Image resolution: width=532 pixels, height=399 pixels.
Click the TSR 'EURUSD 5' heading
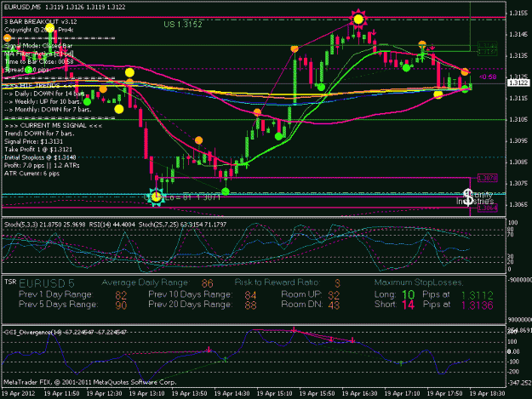coord(47,283)
